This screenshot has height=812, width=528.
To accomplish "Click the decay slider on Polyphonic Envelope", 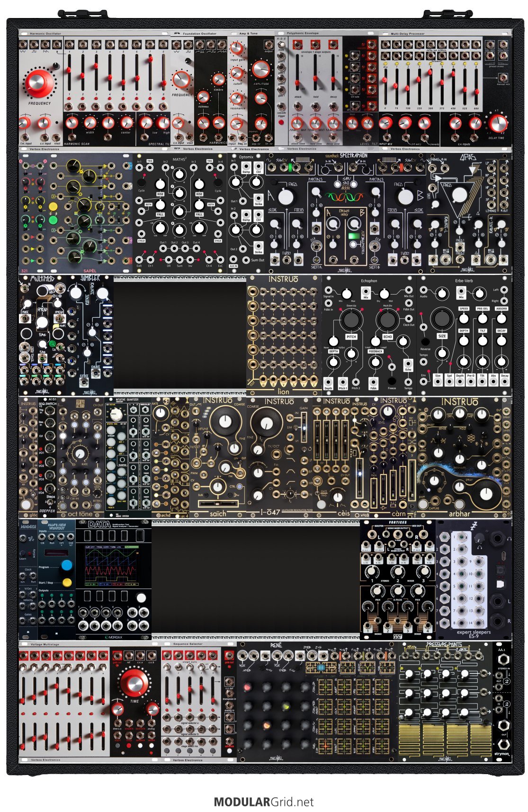I will click(334, 72).
